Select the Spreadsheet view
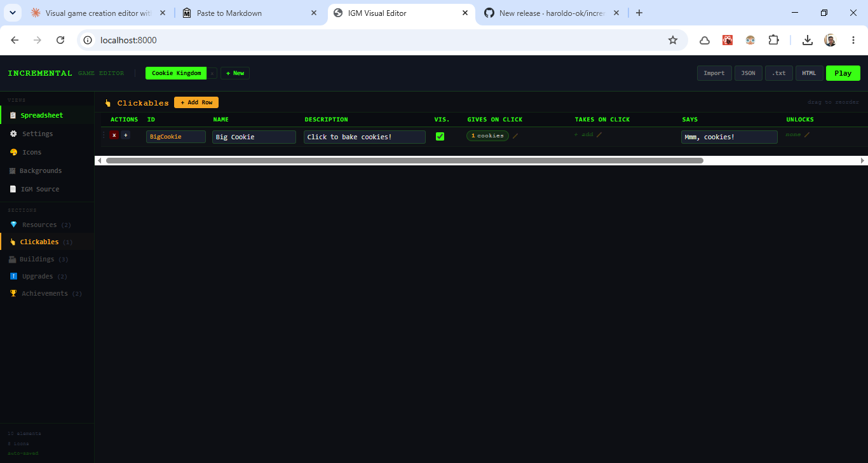Screen dimensions: 868x463 pyautogui.click(x=47, y=115)
